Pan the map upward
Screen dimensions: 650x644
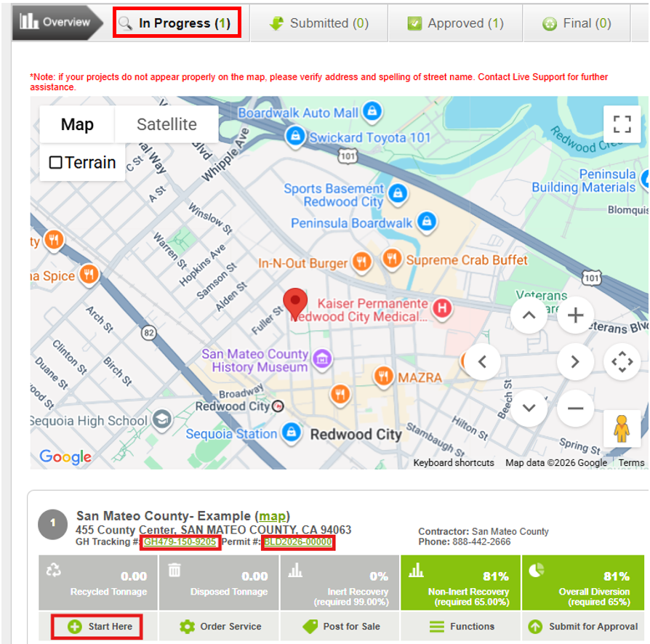[529, 315]
